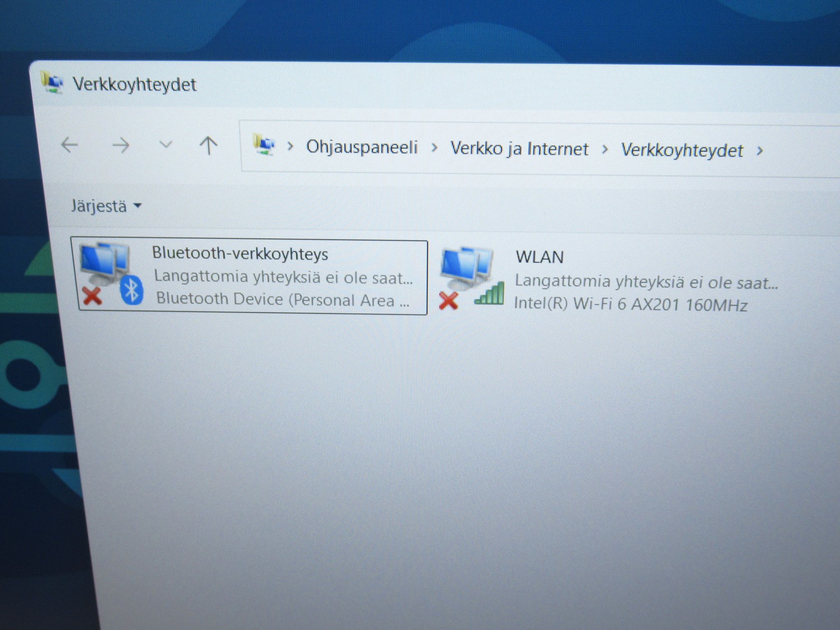
Task: Go up one level with Up arrow
Action: (x=208, y=146)
